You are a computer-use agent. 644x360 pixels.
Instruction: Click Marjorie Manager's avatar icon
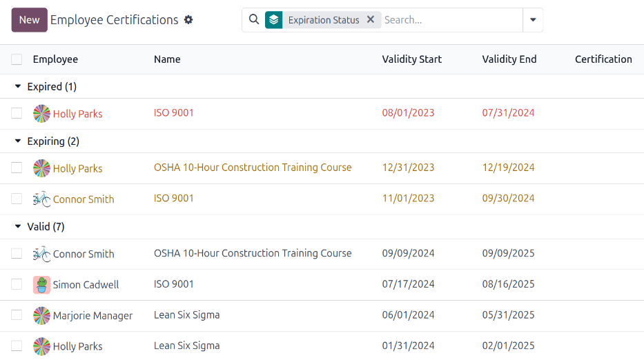tap(41, 316)
